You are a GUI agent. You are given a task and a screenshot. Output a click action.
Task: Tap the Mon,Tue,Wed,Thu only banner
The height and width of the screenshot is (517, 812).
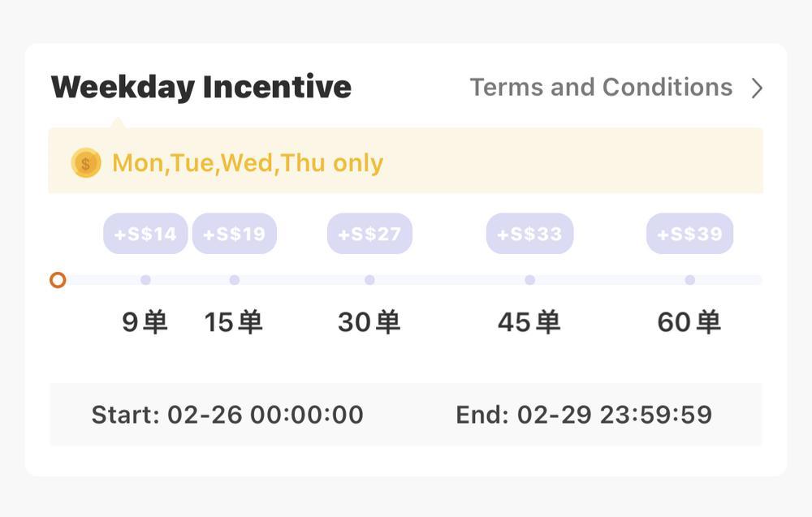406,160
